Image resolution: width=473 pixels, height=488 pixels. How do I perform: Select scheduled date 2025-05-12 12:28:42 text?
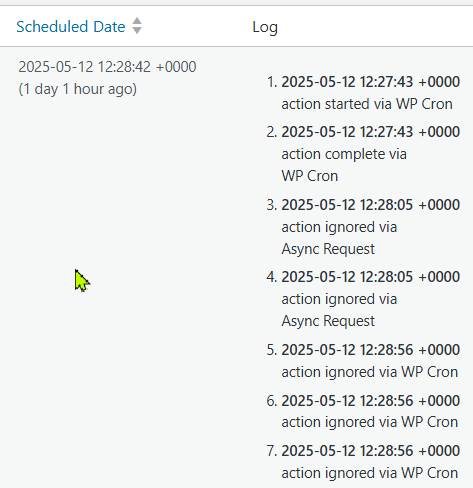(107, 67)
